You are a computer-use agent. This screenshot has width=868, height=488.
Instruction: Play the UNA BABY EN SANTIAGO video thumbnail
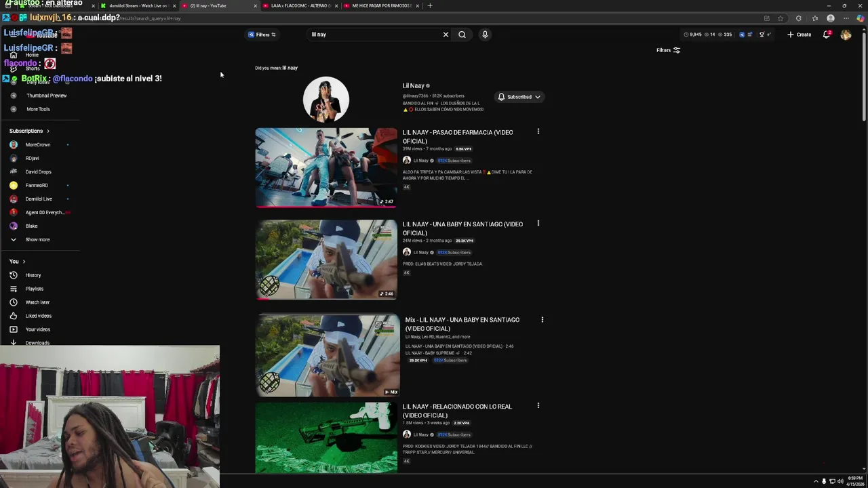(x=326, y=260)
